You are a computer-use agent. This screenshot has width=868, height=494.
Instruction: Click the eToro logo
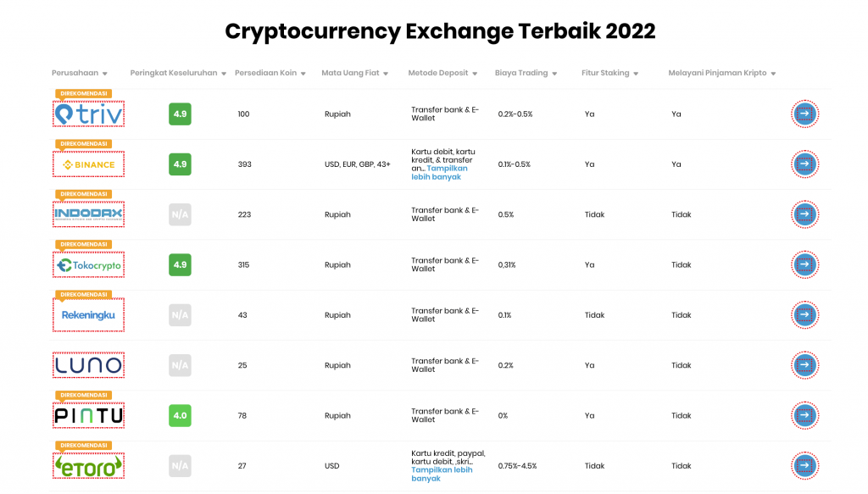88,466
